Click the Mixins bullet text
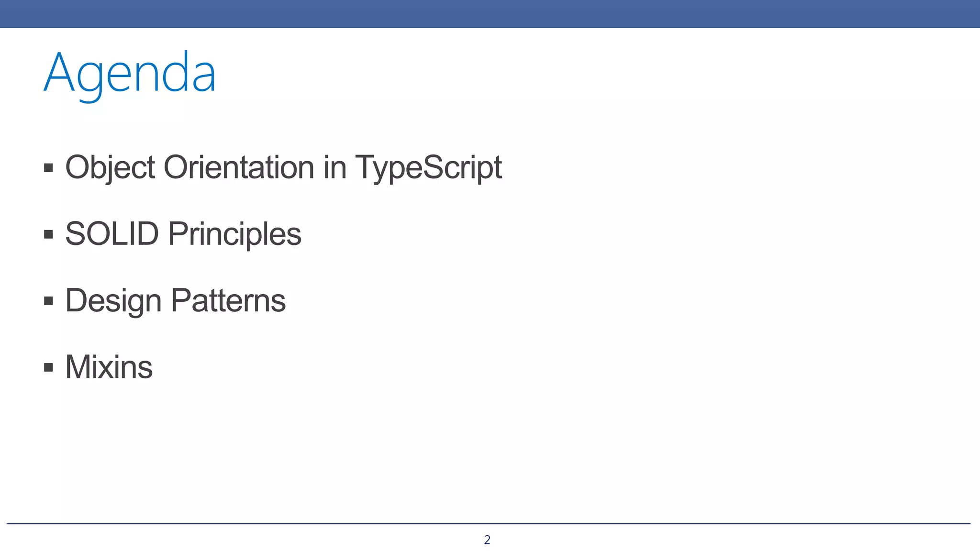This screenshot has height=551, width=980. (x=109, y=367)
